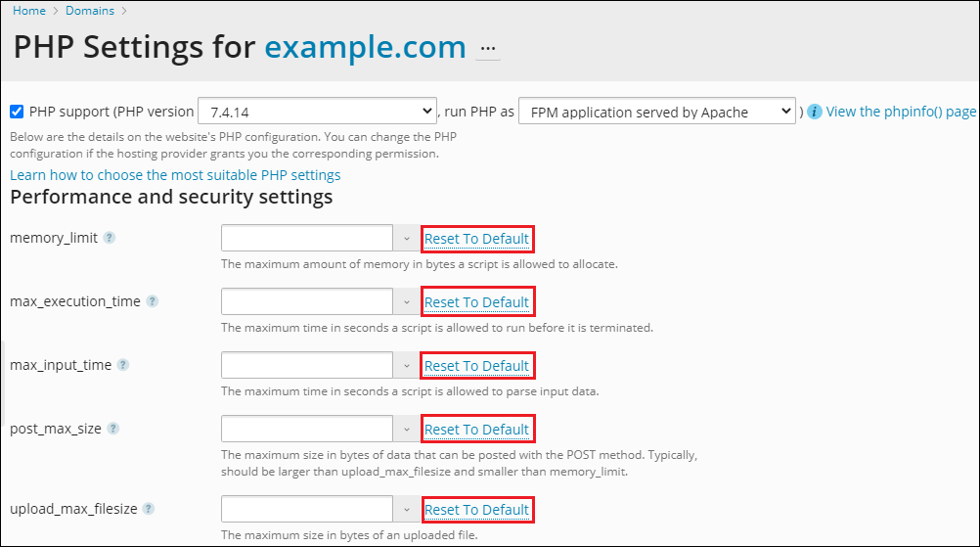Expand the run PHP as handler dropdown

click(x=657, y=112)
